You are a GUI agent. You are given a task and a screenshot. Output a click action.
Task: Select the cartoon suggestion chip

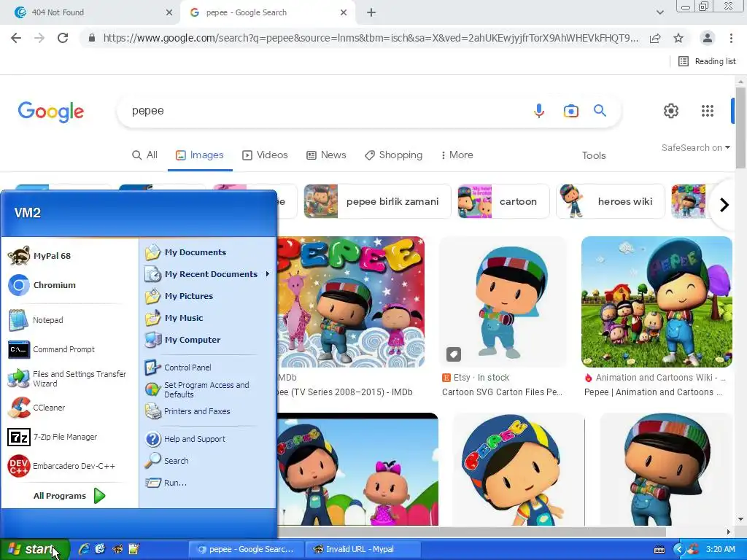pyautogui.click(x=503, y=201)
